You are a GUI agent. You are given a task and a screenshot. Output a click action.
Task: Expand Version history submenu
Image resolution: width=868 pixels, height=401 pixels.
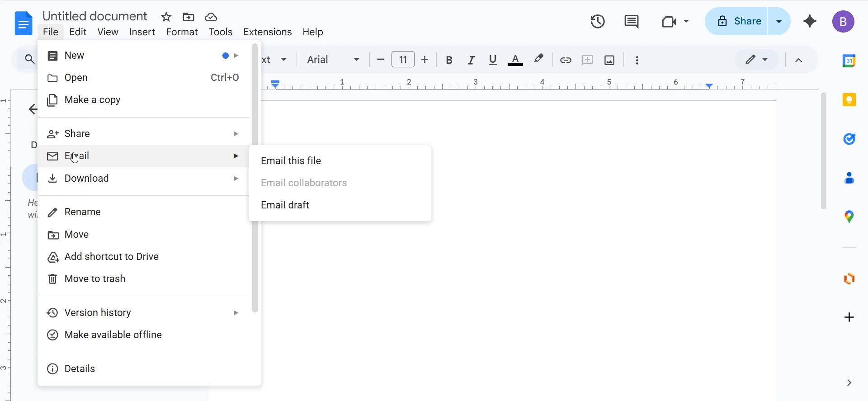(x=144, y=313)
